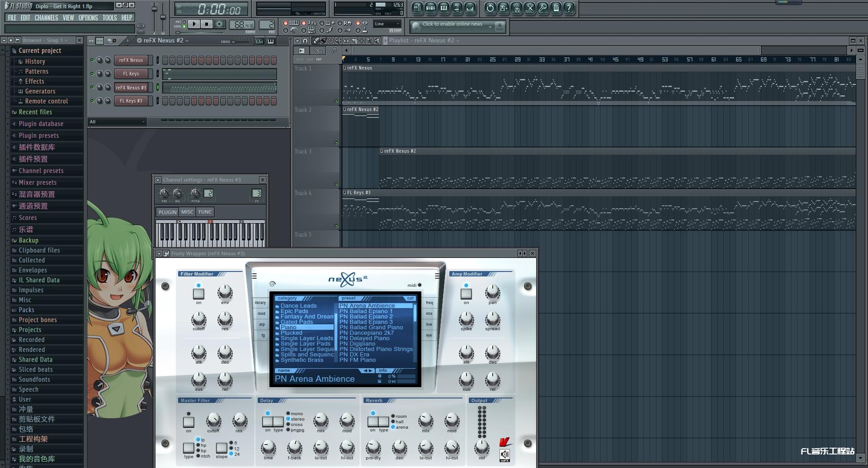Toggle mute light for reFX Nexus #3 channel
Screen dimensions: 868x468
[92, 87]
